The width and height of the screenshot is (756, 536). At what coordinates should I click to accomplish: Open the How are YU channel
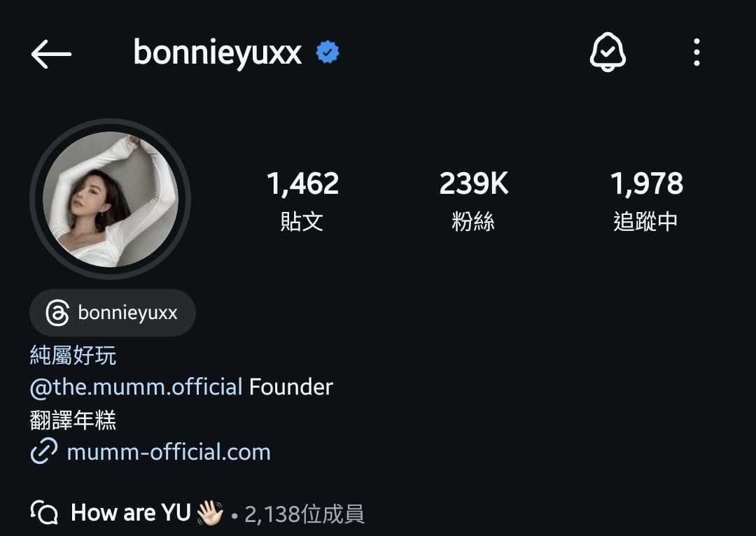tap(131, 512)
